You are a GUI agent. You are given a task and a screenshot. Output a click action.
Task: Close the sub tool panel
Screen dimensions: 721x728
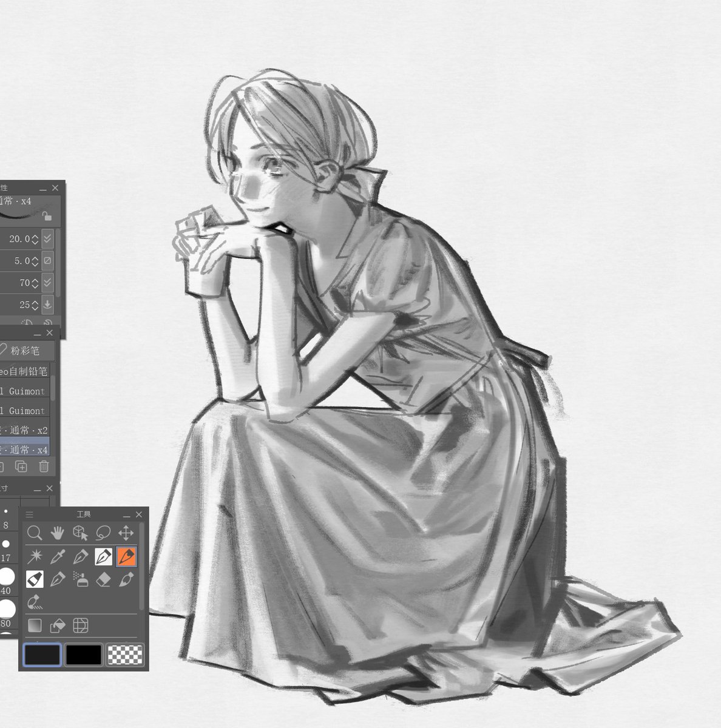(50, 333)
